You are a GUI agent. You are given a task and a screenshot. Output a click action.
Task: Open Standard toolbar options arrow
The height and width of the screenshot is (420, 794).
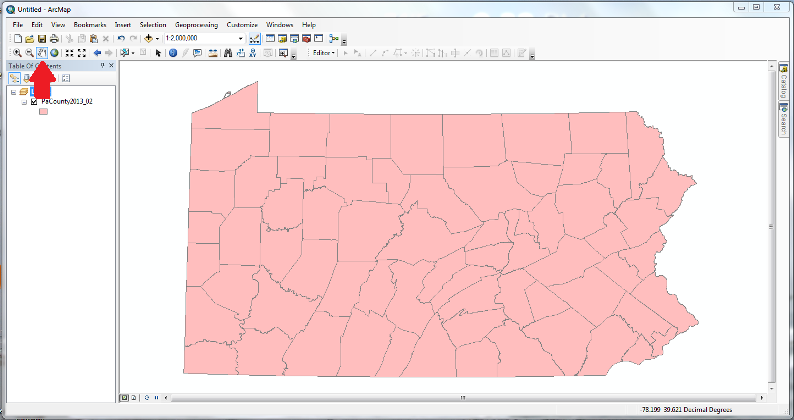[344, 42]
